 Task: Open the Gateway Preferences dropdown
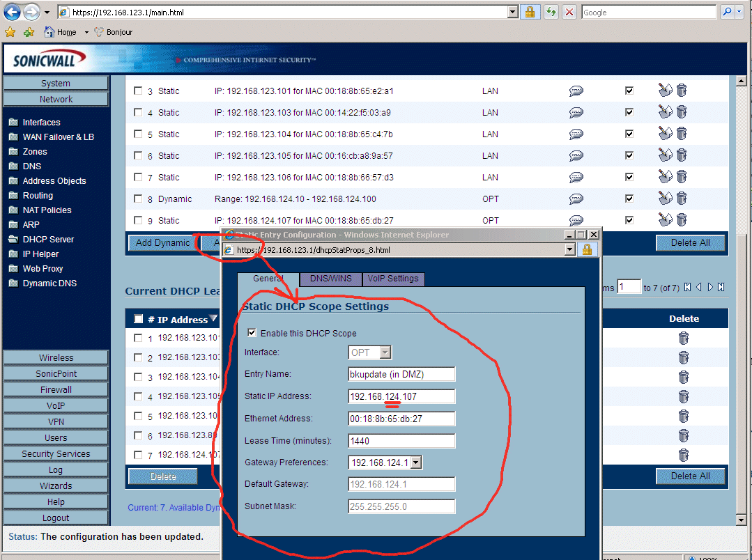coord(416,462)
